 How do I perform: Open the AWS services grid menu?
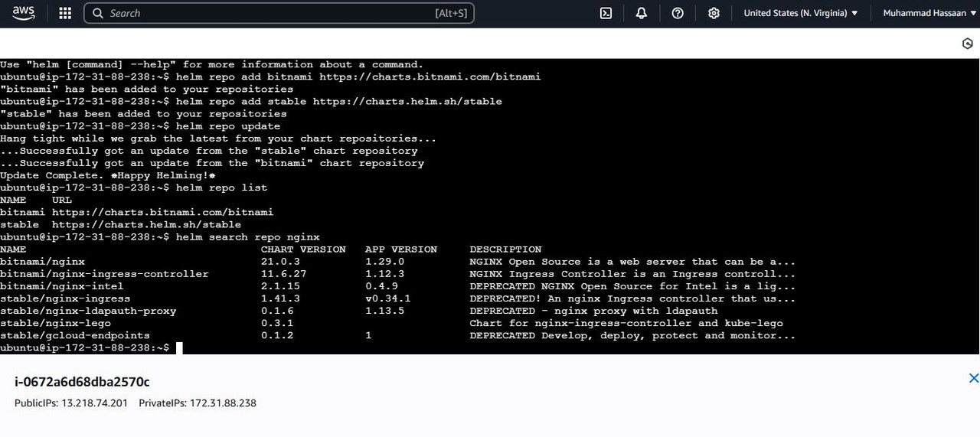tap(65, 13)
